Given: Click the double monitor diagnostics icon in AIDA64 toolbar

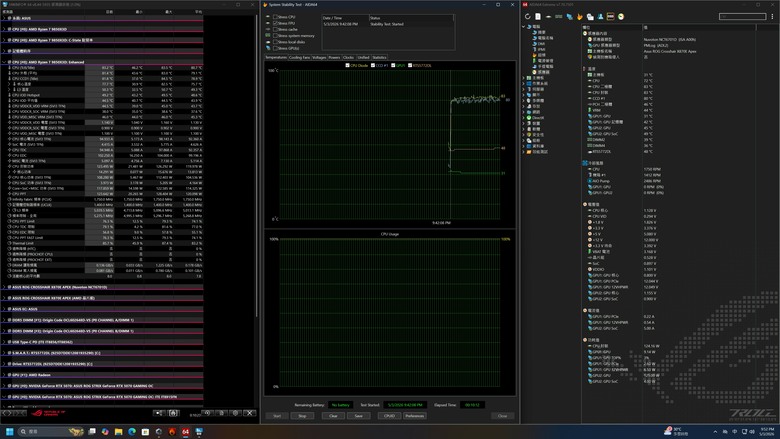Looking at the screenshot, I should click(590, 16).
